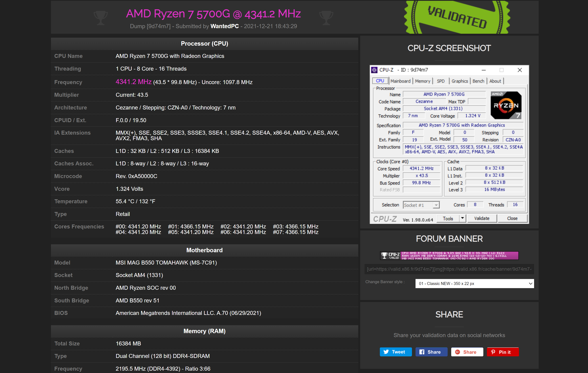Viewport: 588px width, 373px height.
Task: Click motherboard model MSI MAG B550 TOMAHAWK
Action: pos(166,263)
